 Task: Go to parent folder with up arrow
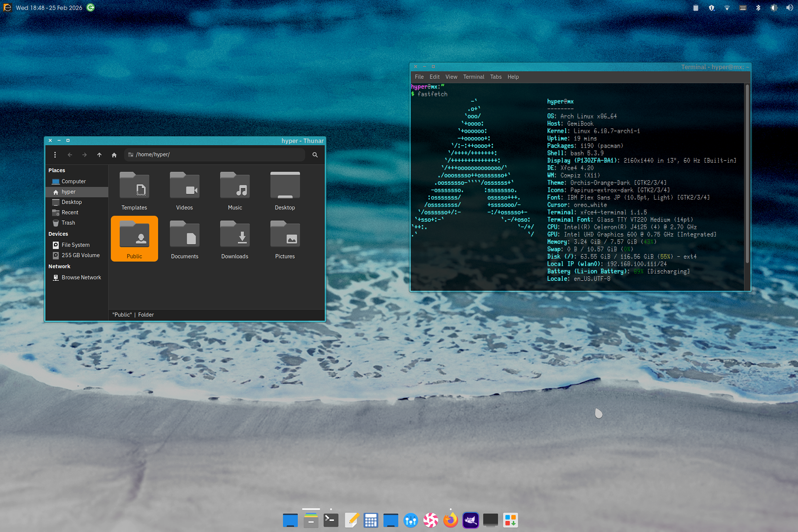99,155
